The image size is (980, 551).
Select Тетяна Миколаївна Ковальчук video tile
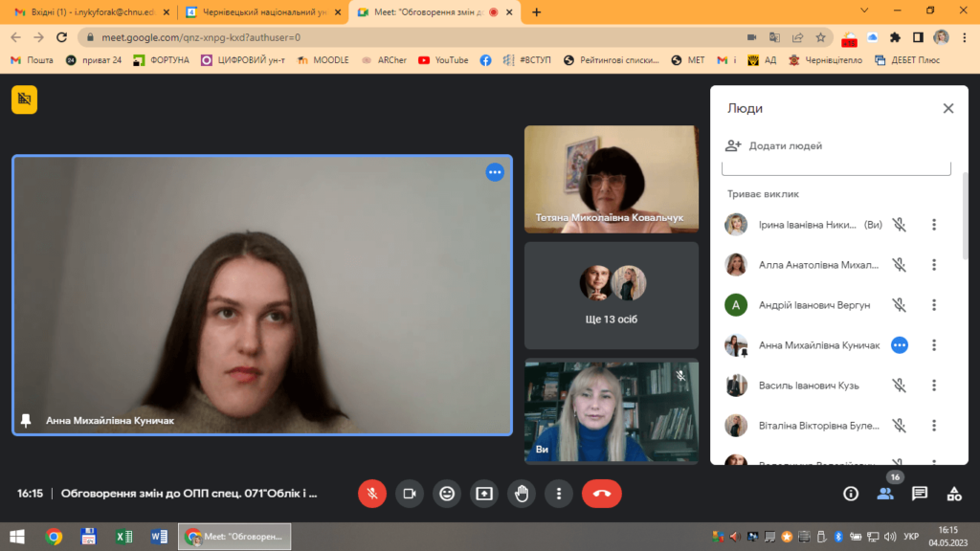coord(612,179)
